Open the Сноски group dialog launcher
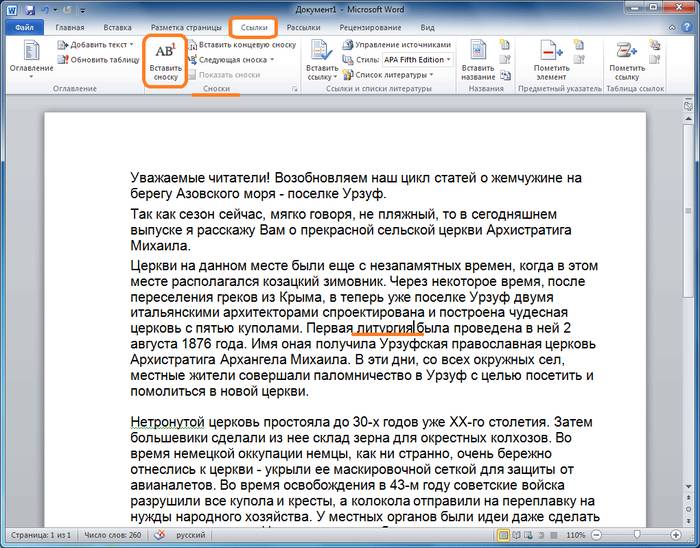 pyautogui.click(x=294, y=90)
